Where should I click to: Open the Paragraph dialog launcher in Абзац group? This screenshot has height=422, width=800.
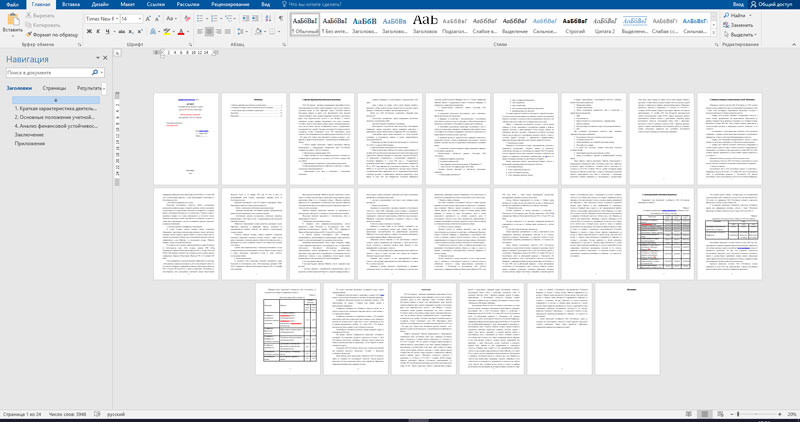284,45
